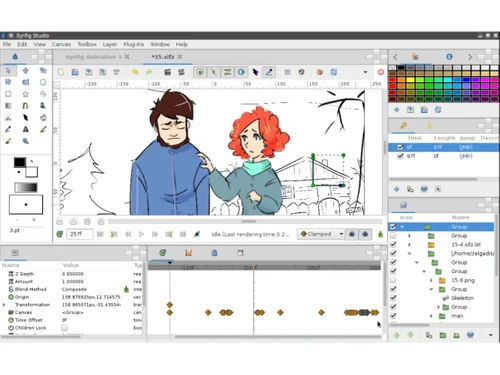
Task: Pick the blue palette swatch
Action: point(467,80)
